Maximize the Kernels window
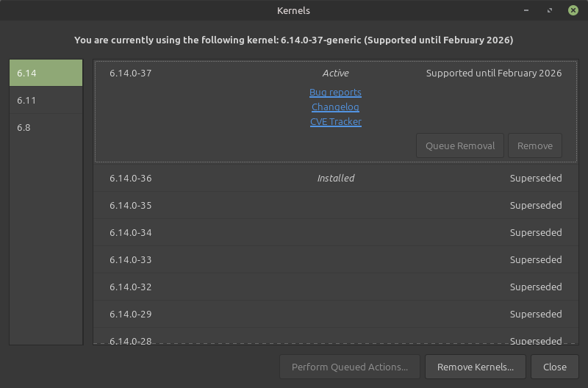 click(550, 10)
